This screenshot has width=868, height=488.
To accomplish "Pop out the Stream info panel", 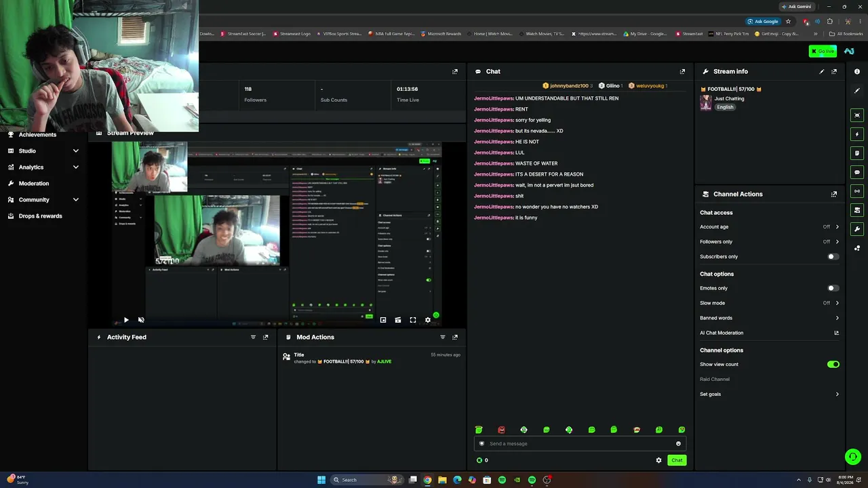I will tap(834, 71).
